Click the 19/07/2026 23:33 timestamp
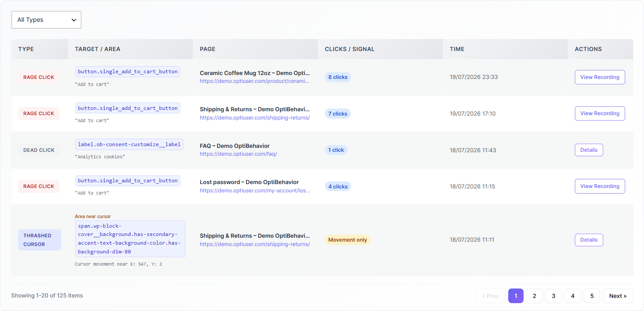Viewport: 644px width, 311px height. tap(474, 77)
